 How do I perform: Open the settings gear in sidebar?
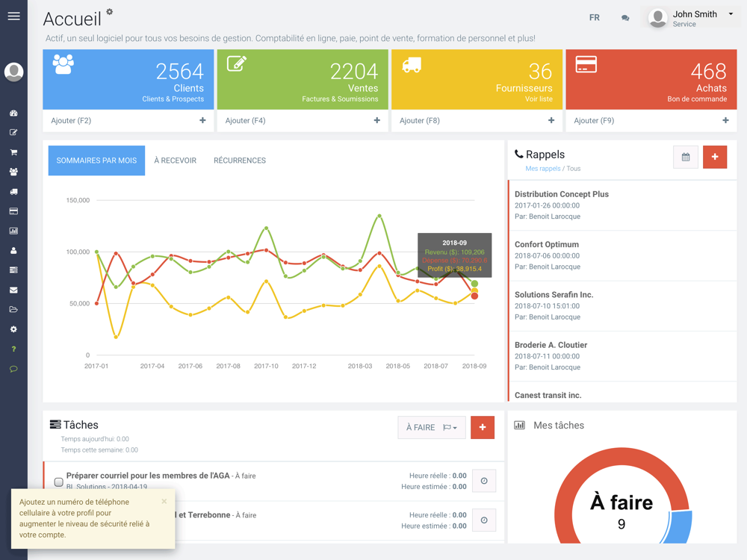(13, 329)
